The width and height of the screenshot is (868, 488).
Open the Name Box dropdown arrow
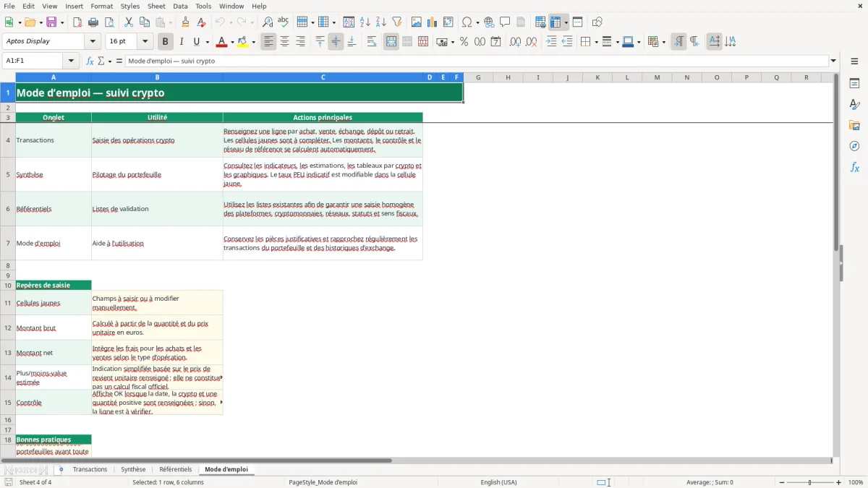tap(71, 61)
